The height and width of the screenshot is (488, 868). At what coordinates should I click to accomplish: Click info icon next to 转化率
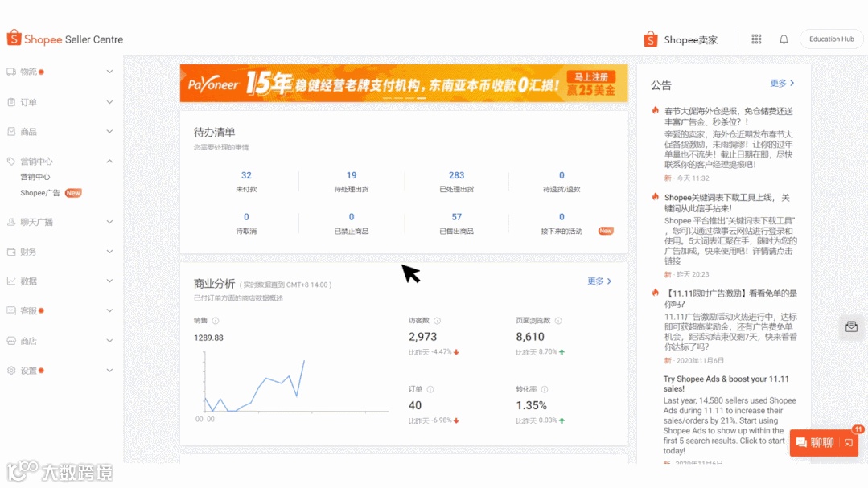click(x=545, y=389)
